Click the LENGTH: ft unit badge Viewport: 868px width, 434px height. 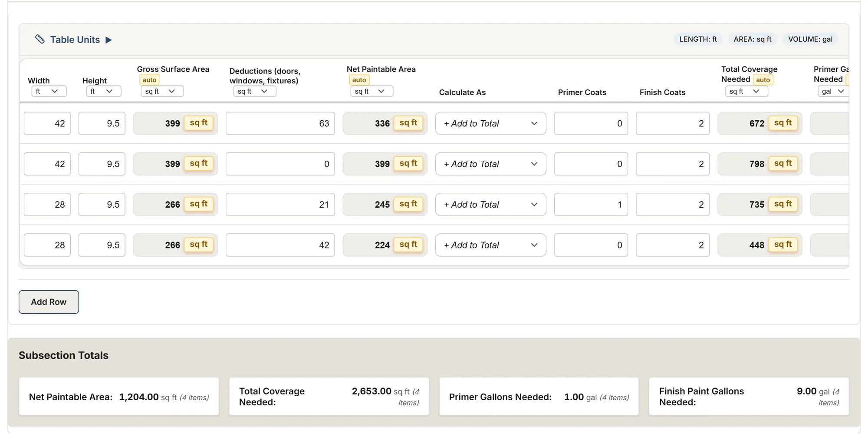pos(698,39)
